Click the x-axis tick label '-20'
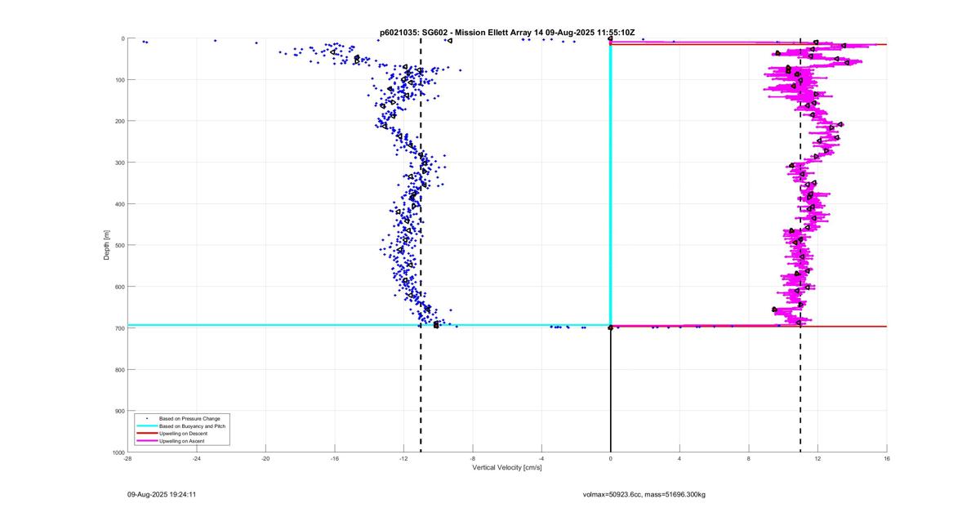980x508 pixels. [x=265, y=459]
